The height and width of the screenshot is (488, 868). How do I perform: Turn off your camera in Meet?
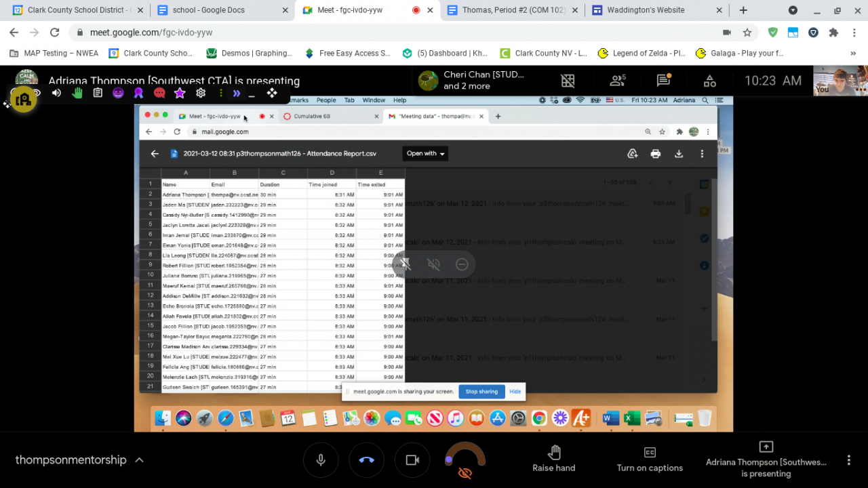tap(412, 460)
